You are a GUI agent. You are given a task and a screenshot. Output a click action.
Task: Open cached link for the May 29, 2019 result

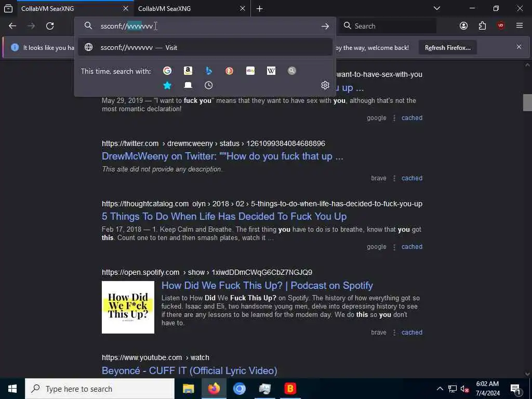point(412,118)
